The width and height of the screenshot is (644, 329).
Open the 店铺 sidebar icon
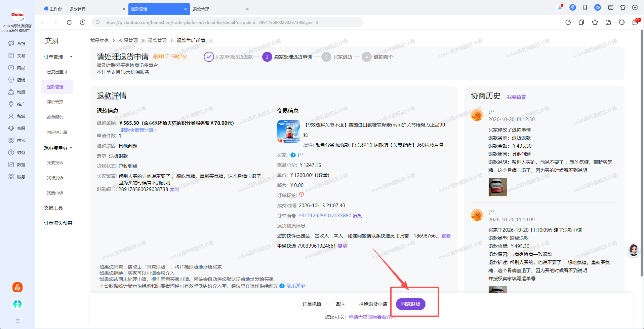tap(11, 80)
